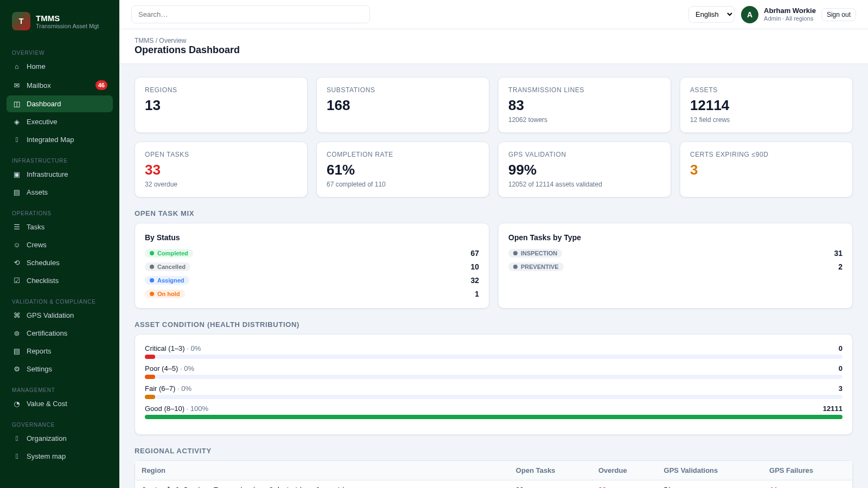Click the Tasks list icon
868x488 pixels.
coord(17,227)
